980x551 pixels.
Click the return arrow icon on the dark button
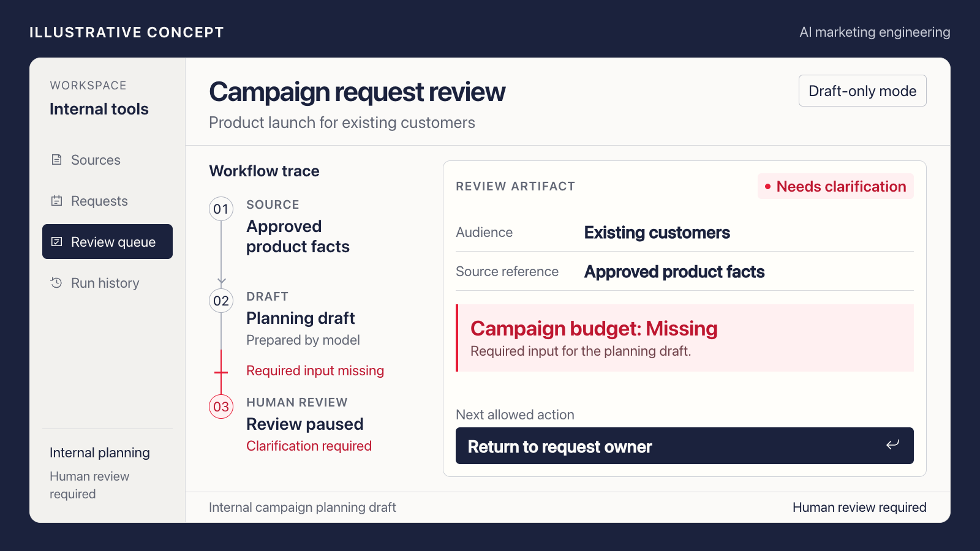(892, 445)
